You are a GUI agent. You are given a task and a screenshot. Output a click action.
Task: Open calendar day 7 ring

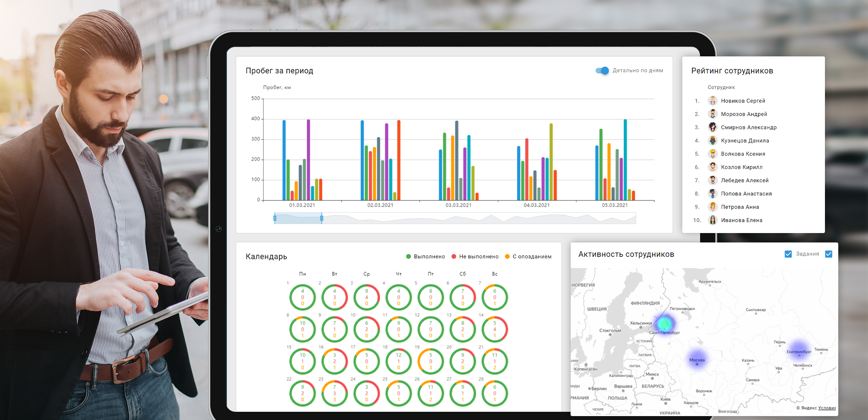pyautogui.click(x=495, y=298)
